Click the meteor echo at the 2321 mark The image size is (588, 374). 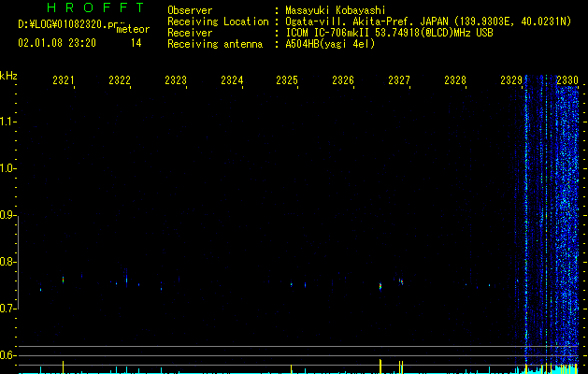pos(63,280)
